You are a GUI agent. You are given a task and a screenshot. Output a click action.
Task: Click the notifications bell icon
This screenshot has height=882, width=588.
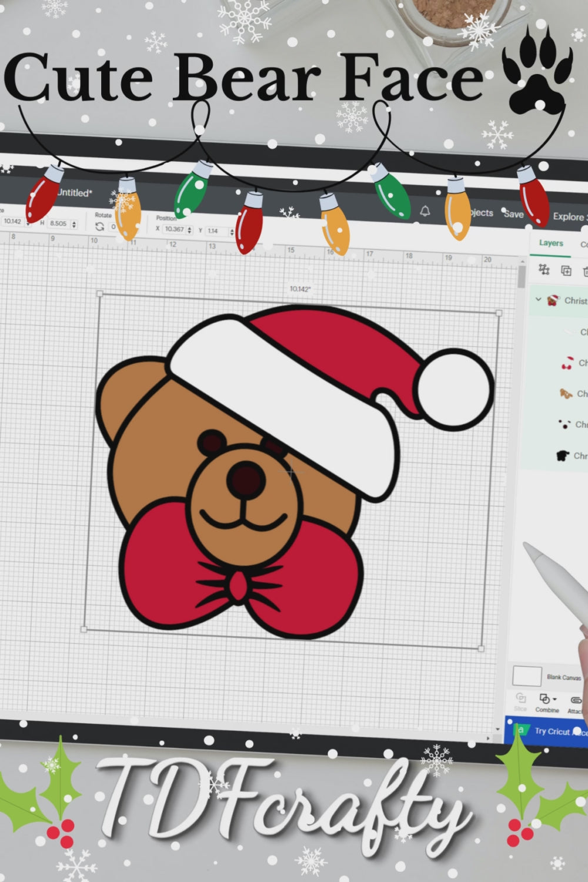425,211
